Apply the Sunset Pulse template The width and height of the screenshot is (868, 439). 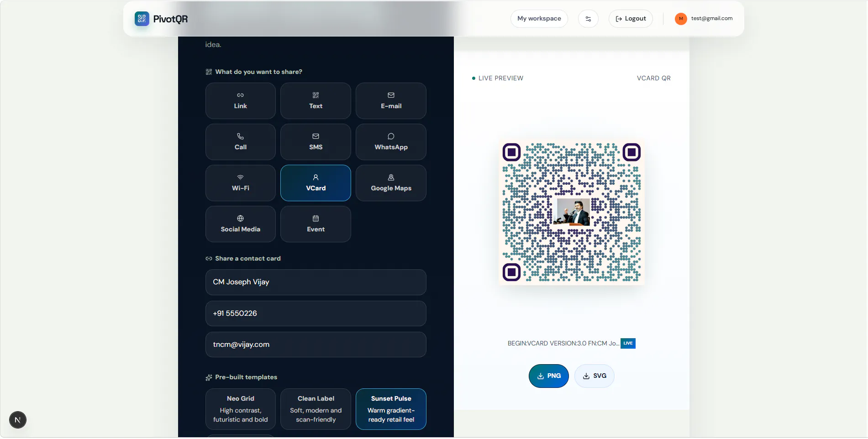(x=391, y=409)
